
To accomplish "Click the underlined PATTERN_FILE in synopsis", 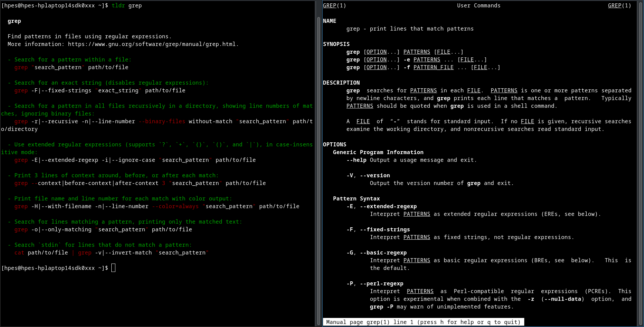I will pos(433,67).
